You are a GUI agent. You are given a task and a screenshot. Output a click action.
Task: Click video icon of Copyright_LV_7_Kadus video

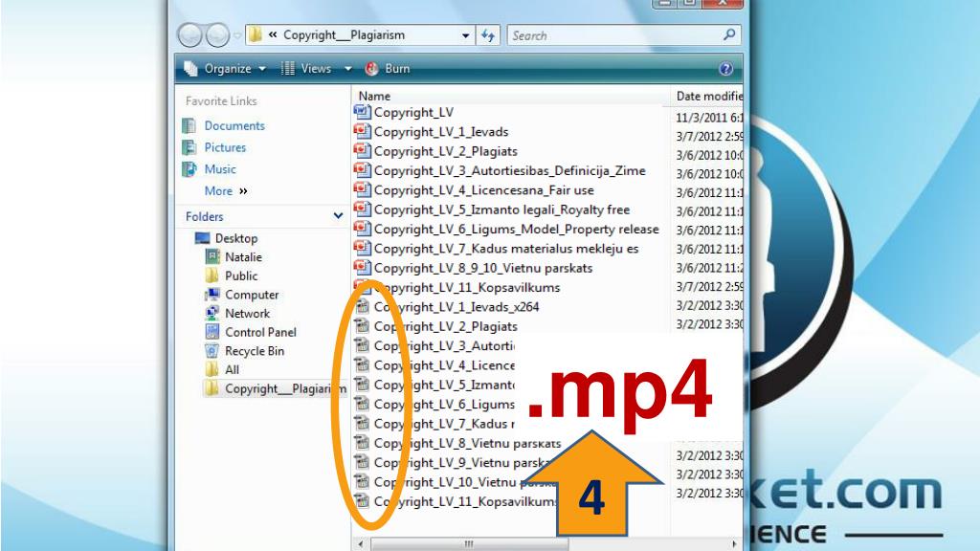click(x=362, y=423)
